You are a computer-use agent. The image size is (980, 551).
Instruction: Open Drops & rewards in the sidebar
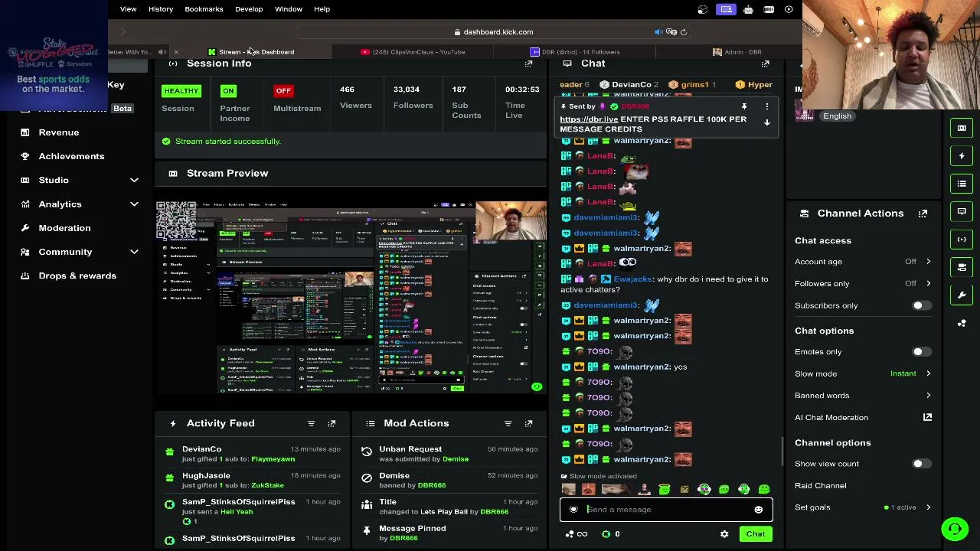coord(77,275)
